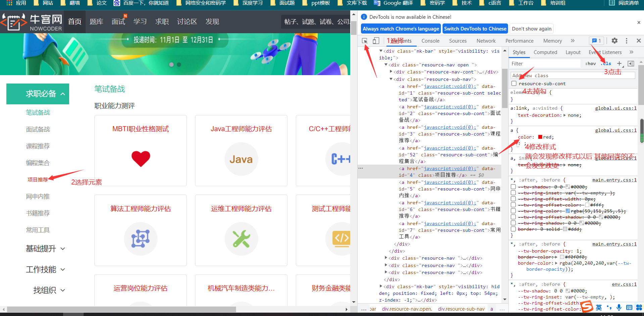Click the Add new class input
This screenshot has height=316, width=644.
pos(573,75)
